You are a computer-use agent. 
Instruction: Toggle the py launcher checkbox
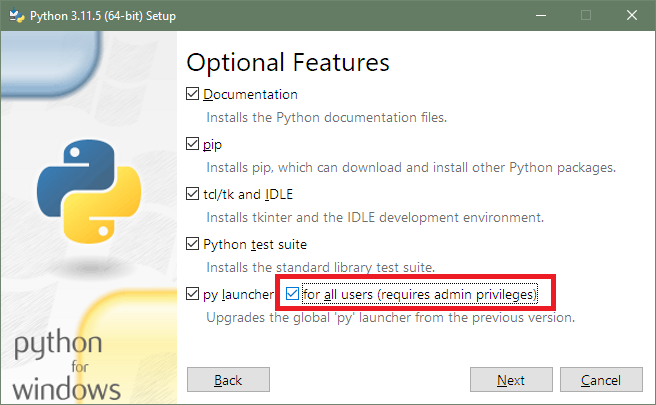[193, 294]
